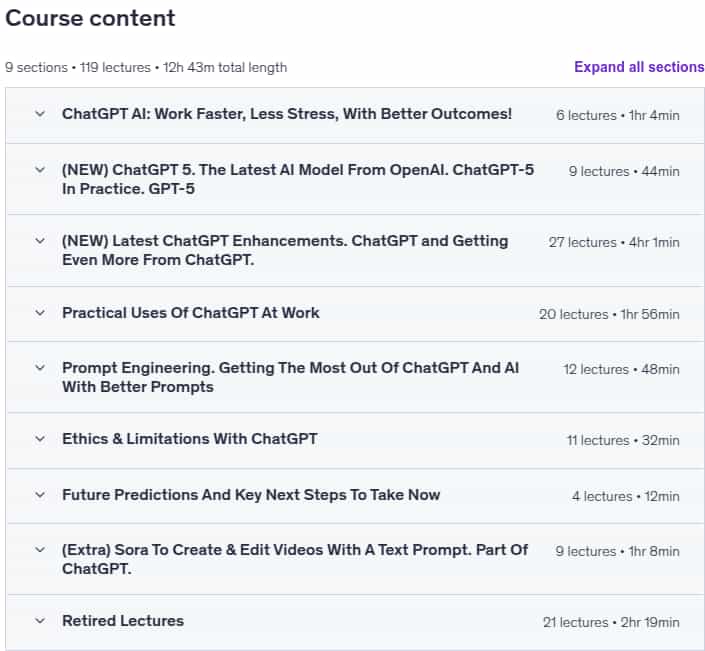Click '21 lectures • 2hr 19min' section summary
Image resolution: width=705 pixels, height=651 pixels.
(611, 622)
